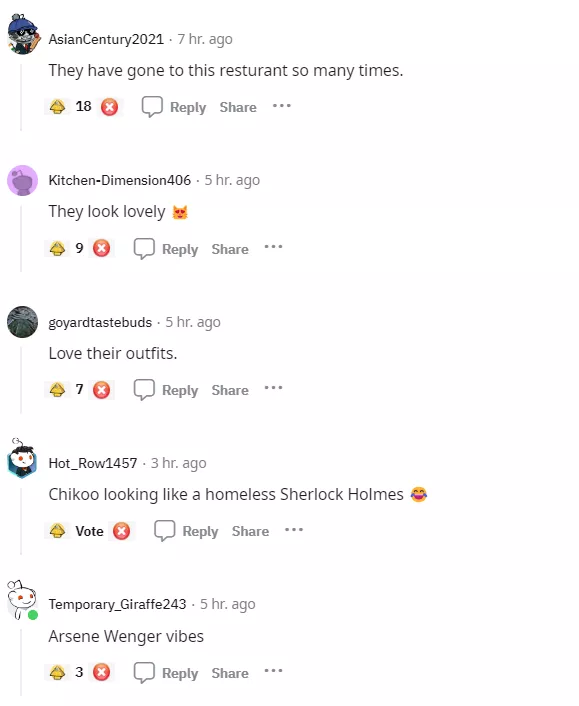Downvote AsianCentury2021's restaurant comment
The height and width of the screenshot is (706, 579).
point(109,107)
